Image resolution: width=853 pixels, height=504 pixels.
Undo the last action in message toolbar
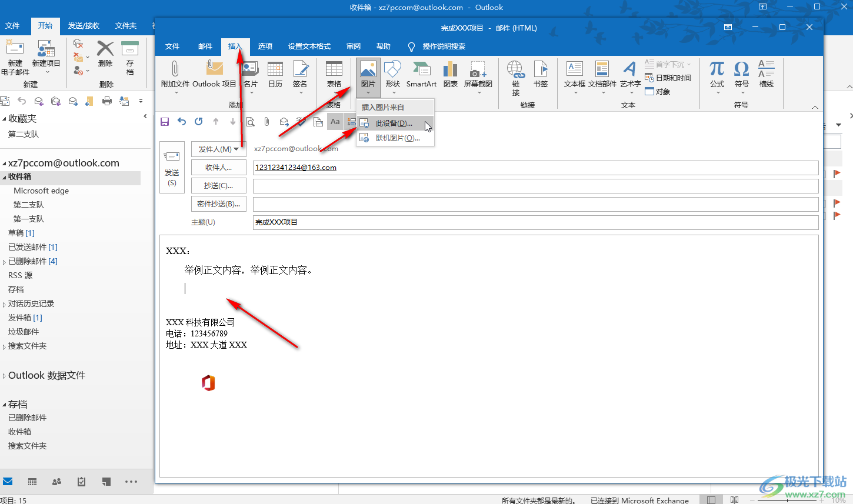pyautogui.click(x=182, y=122)
